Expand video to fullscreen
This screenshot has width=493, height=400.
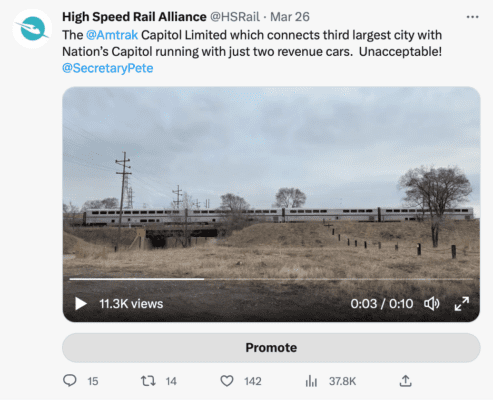tap(462, 304)
